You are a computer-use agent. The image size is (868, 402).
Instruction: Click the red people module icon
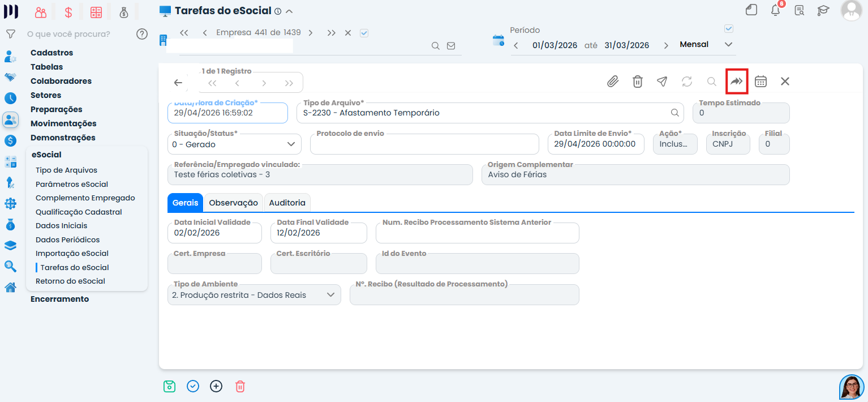pos(41,12)
